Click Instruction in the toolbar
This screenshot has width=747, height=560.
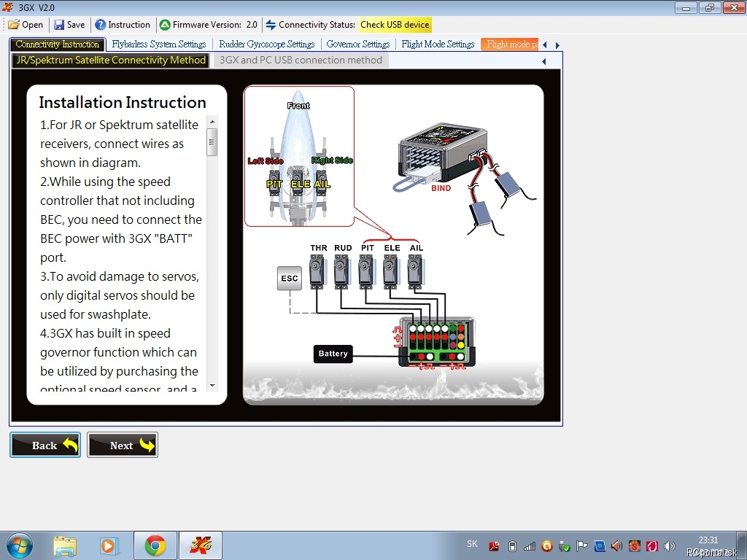tap(123, 25)
